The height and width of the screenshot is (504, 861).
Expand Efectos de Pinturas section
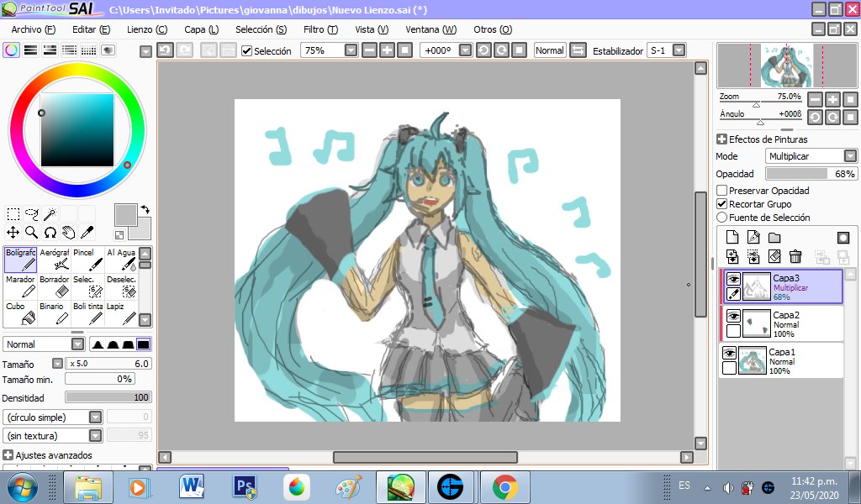[721, 139]
